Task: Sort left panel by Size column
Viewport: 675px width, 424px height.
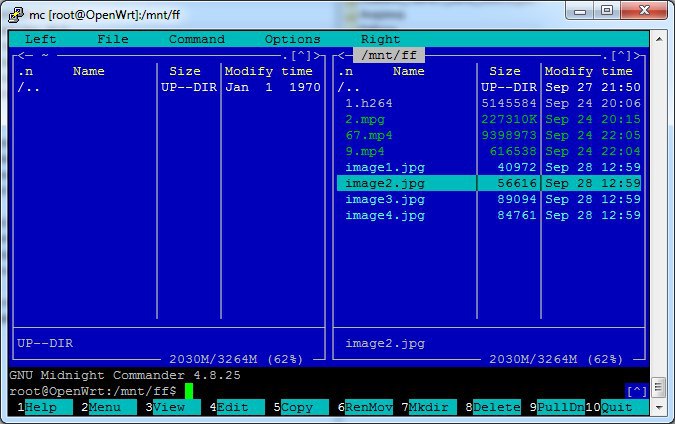Action: point(185,71)
